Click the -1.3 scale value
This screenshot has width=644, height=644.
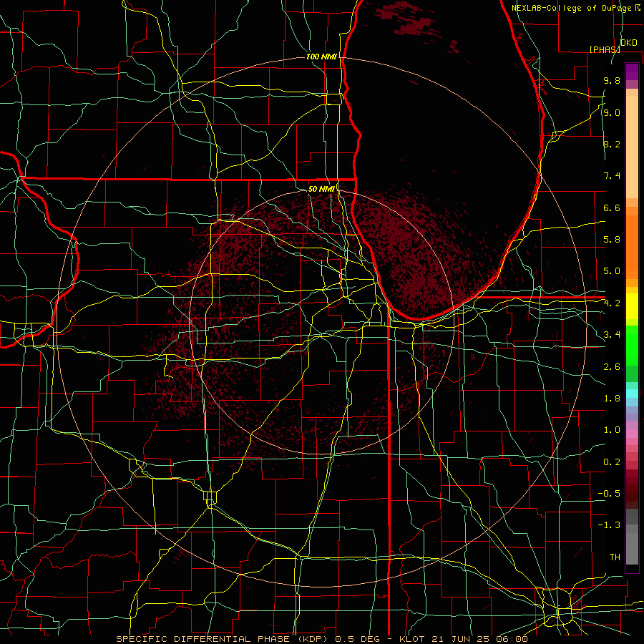coord(609,525)
